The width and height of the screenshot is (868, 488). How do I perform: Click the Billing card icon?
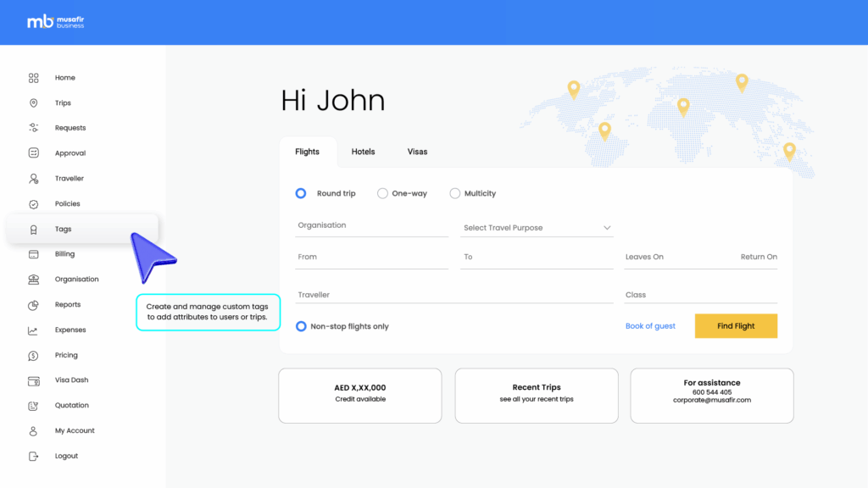coord(34,254)
